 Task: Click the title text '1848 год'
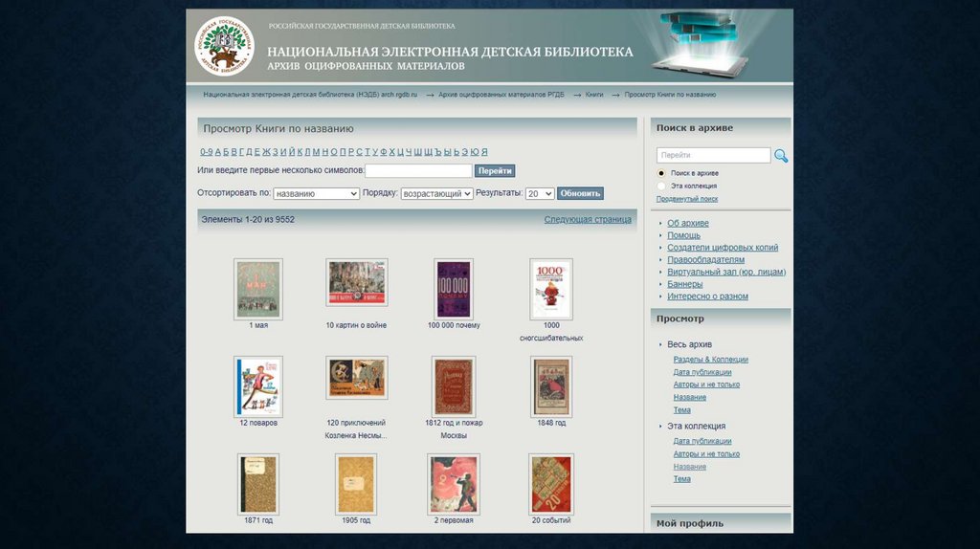[551, 423]
